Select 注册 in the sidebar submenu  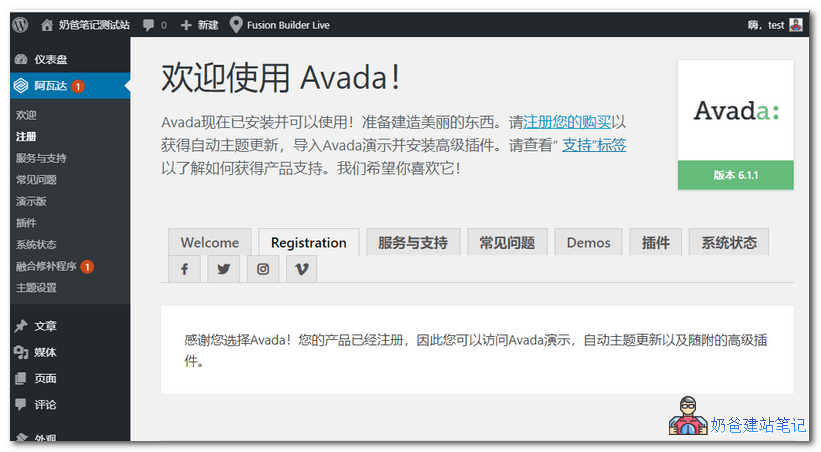tap(26, 136)
